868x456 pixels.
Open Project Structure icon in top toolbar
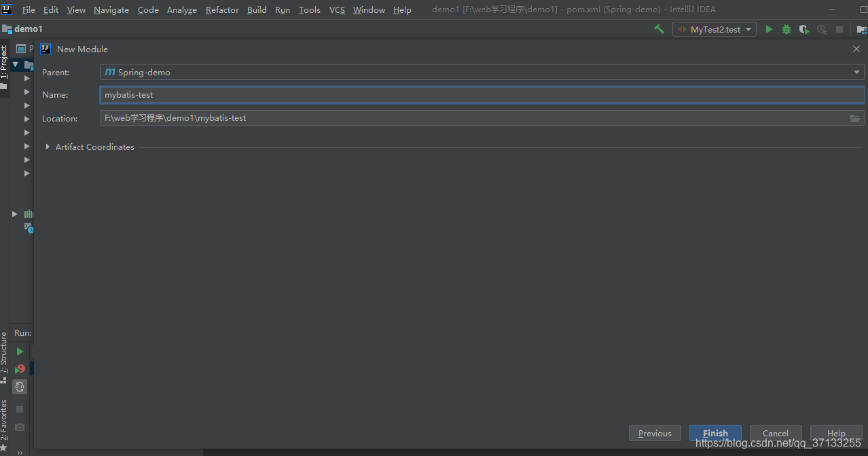pos(861,29)
